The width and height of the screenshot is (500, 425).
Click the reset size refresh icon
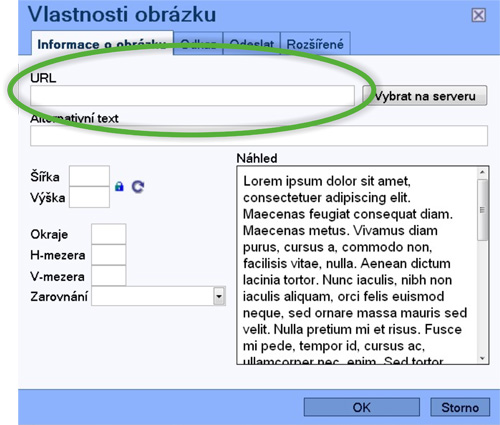138,187
